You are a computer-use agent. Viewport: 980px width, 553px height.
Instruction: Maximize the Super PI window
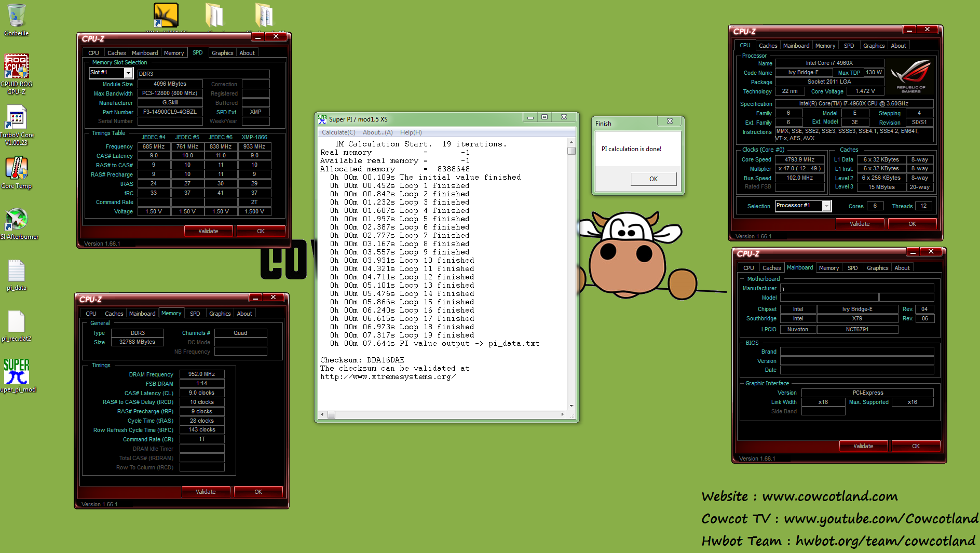(x=545, y=117)
